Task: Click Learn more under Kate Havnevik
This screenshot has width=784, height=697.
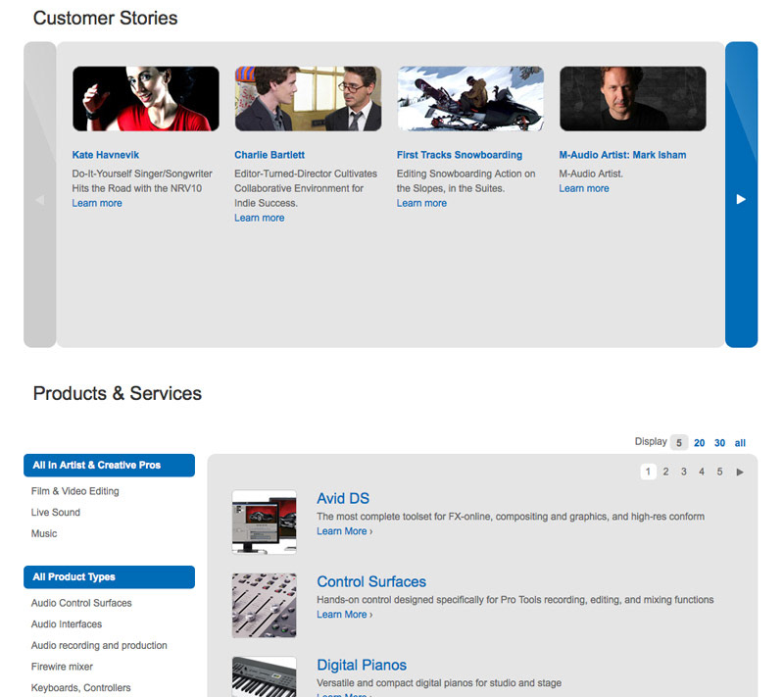Action: [97, 203]
